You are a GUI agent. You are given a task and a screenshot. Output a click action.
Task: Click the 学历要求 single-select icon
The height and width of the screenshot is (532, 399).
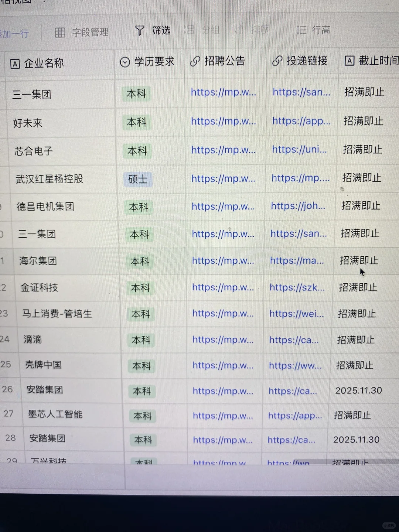[125, 62]
